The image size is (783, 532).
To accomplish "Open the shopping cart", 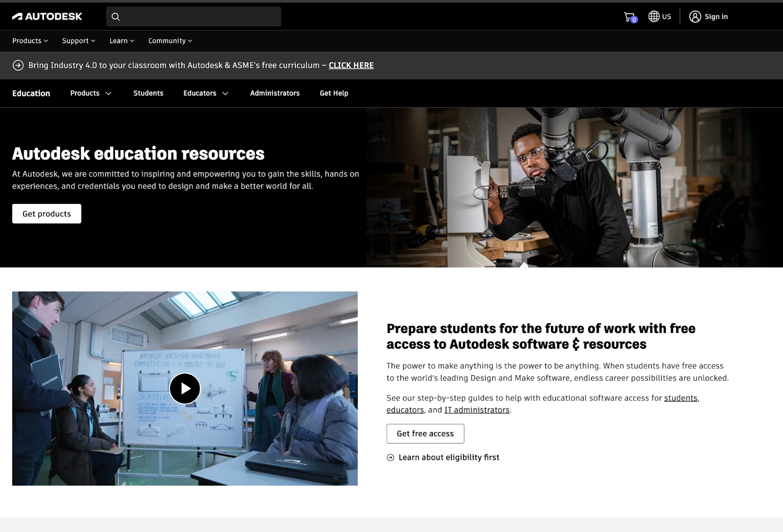I will (630, 17).
